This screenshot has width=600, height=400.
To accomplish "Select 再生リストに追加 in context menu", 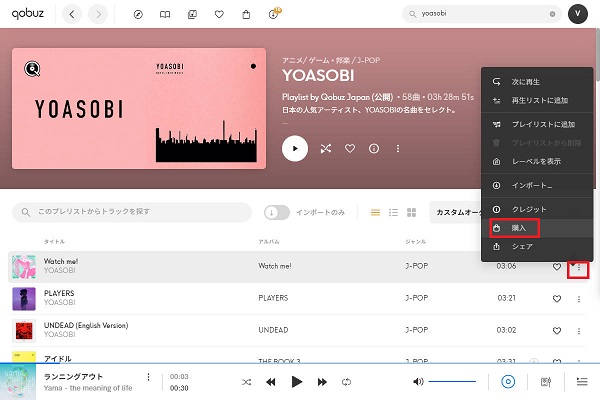I will (537, 101).
